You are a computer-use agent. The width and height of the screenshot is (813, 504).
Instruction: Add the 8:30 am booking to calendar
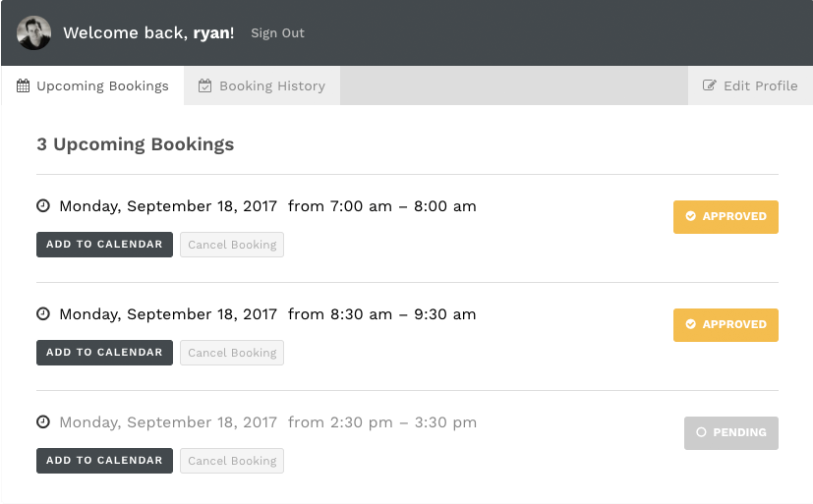(104, 353)
